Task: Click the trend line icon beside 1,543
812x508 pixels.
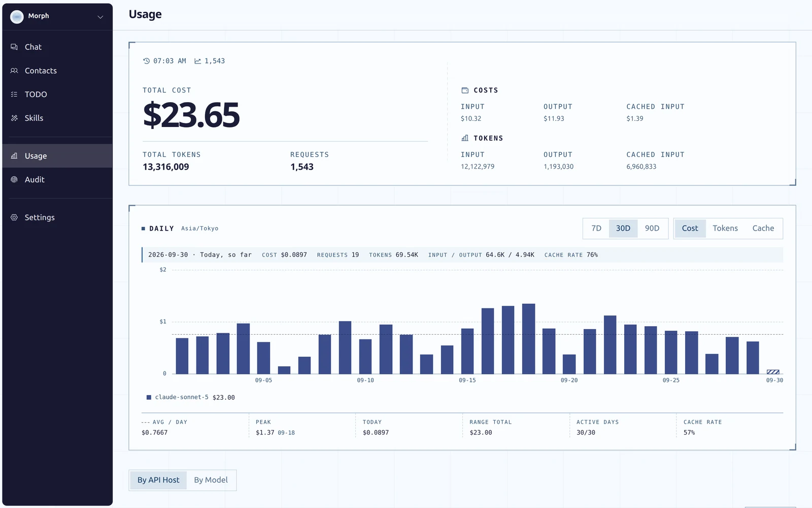Action: (197, 61)
